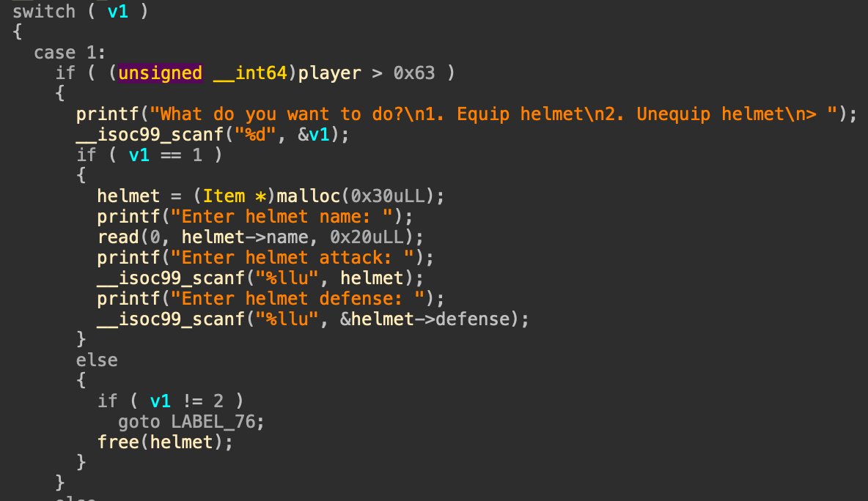Click the "case 1:" label

click(70, 53)
